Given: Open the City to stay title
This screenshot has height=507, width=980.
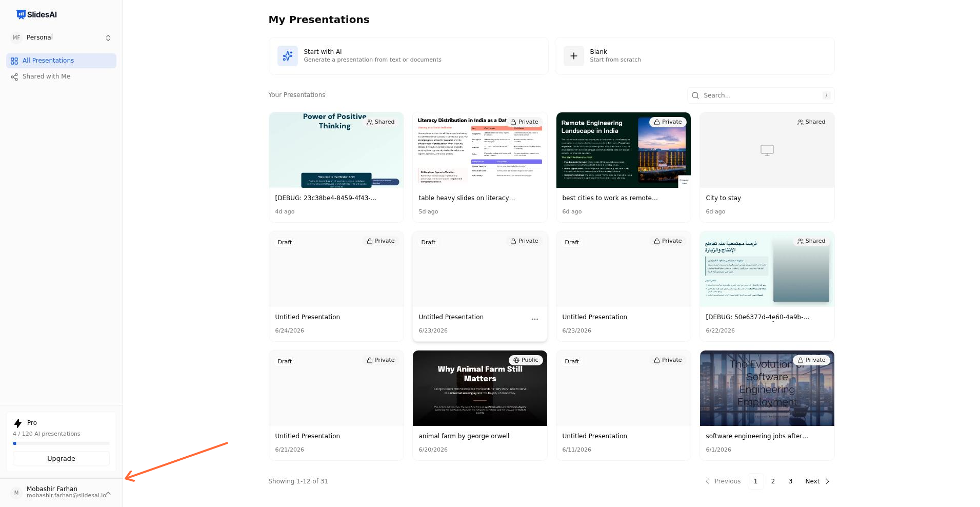Looking at the screenshot, I should click(723, 198).
